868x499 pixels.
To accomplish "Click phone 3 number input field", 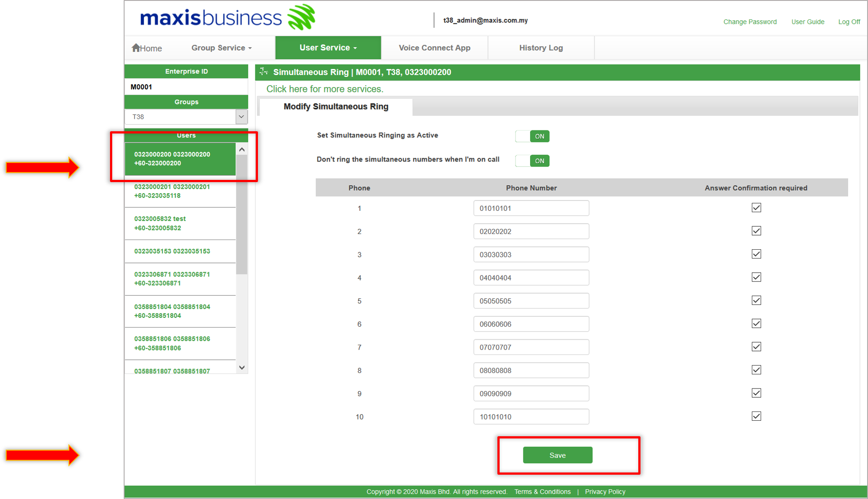I will tap(531, 255).
